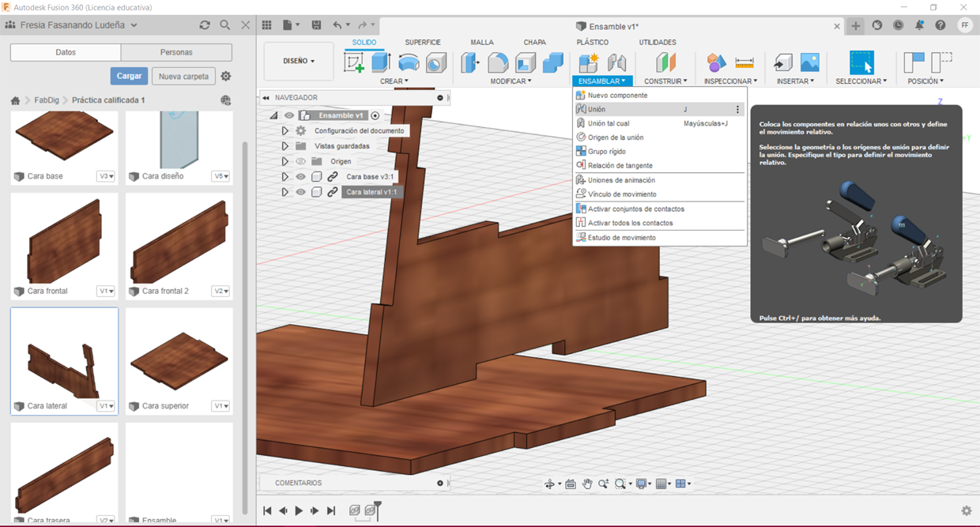
Task: Click the Cargar button
Action: [x=129, y=76]
